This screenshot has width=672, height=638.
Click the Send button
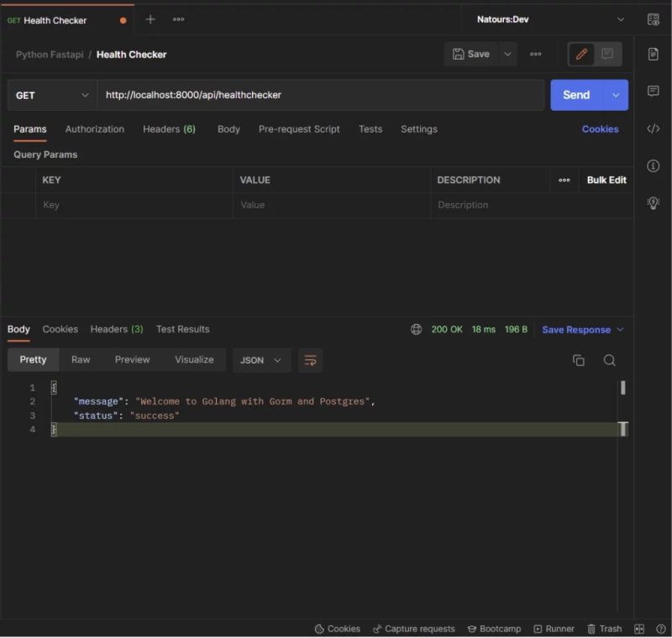pyautogui.click(x=576, y=95)
